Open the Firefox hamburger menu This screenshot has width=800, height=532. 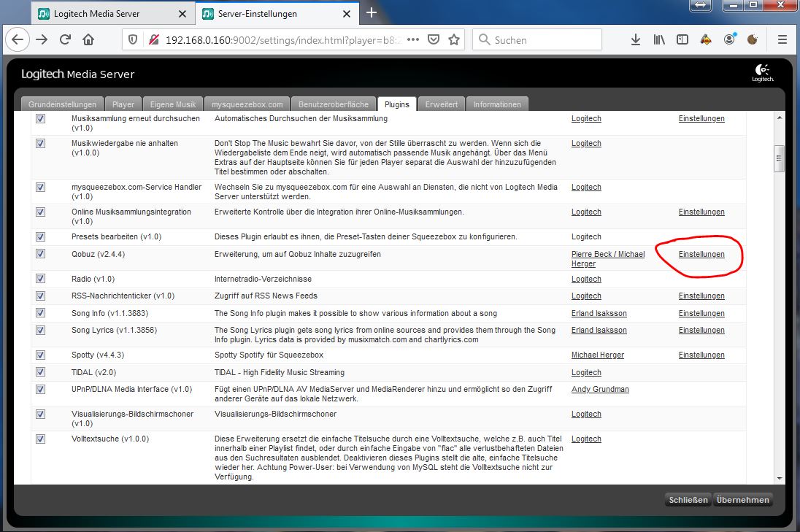click(x=782, y=39)
